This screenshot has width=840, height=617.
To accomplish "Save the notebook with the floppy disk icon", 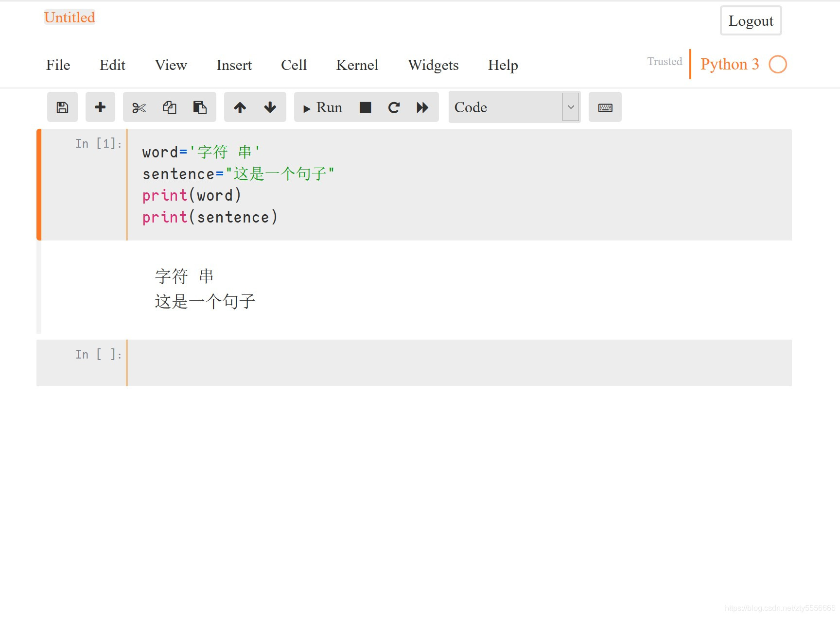I will tap(62, 107).
